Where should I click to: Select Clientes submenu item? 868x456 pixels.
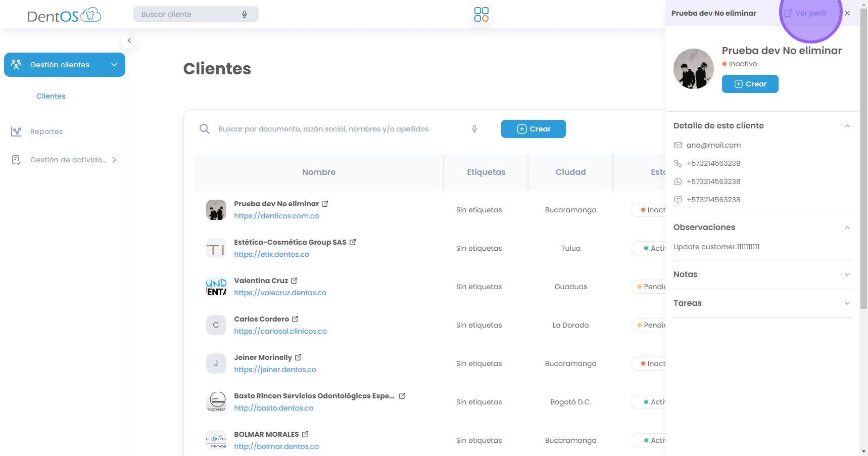click(x=51, y=96)
